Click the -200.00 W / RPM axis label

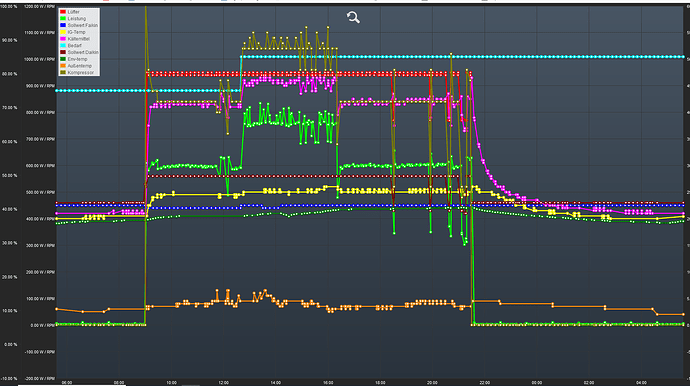pos(40,379)
